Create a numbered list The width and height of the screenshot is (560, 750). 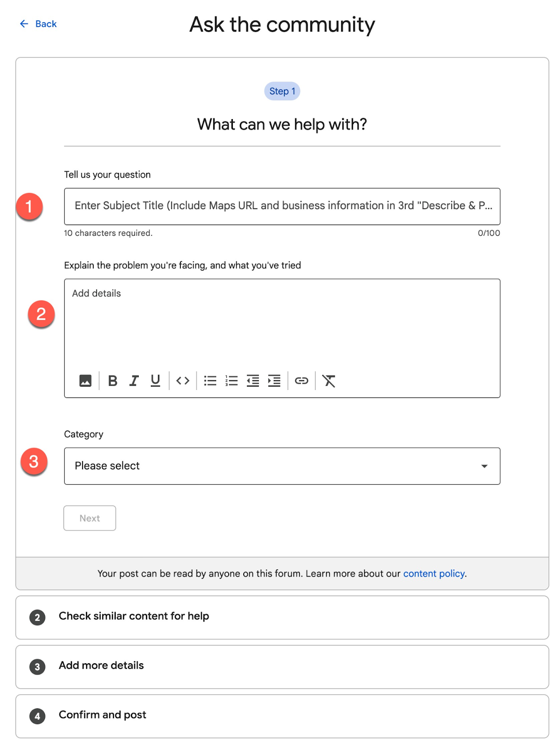pos(231,381)
